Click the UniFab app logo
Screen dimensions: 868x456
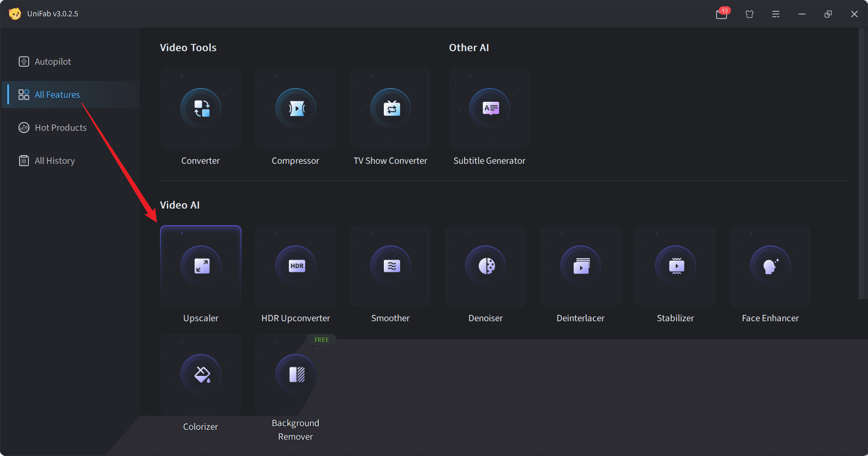15,14
